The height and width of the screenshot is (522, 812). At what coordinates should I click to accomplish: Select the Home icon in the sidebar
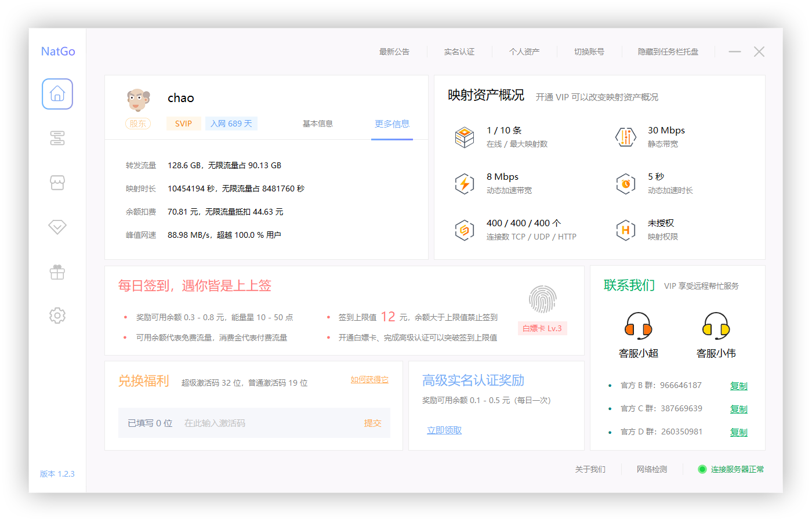pyautogui.click(x=57, y=93)
